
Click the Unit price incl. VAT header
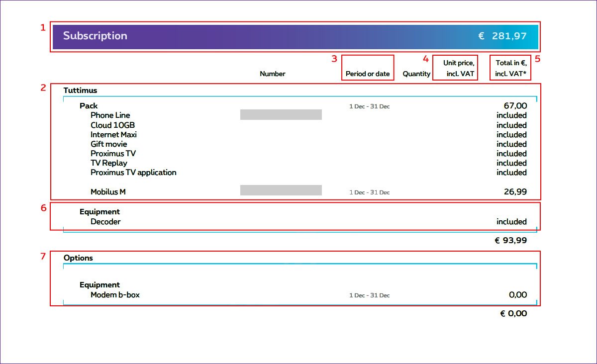pyautogui.click(x=458, y=69)
